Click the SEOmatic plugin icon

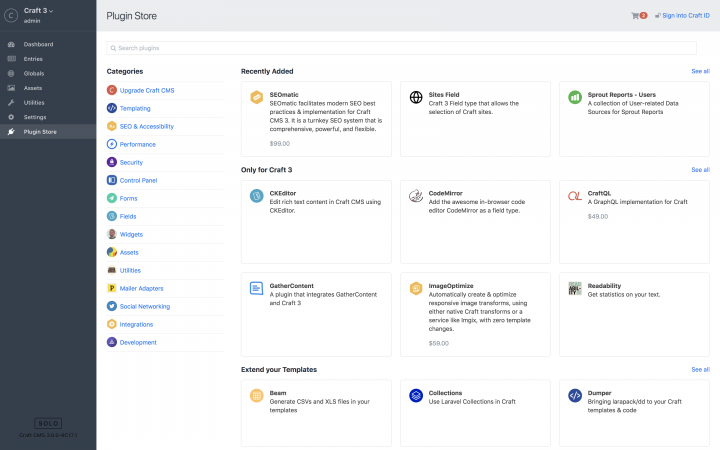click(256, 97)
